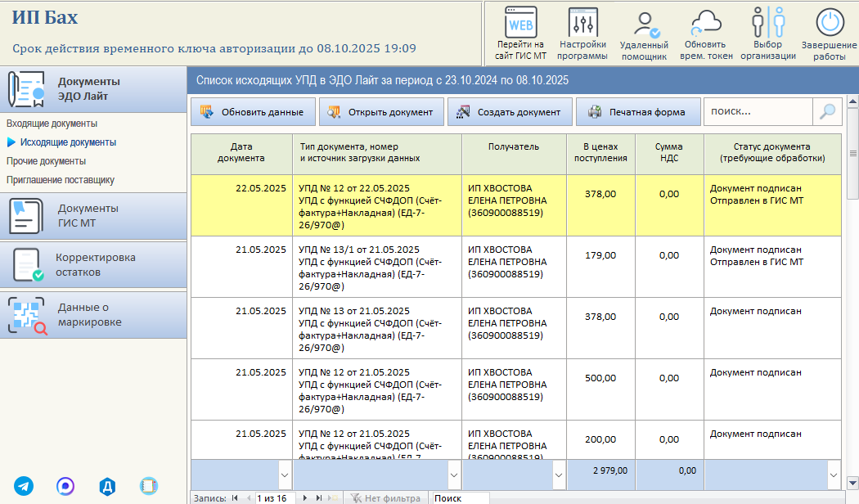Screen dimensions: 859x504
Task: Open the ГИС МТ website via WEB icon
Action: click(520, 22)
